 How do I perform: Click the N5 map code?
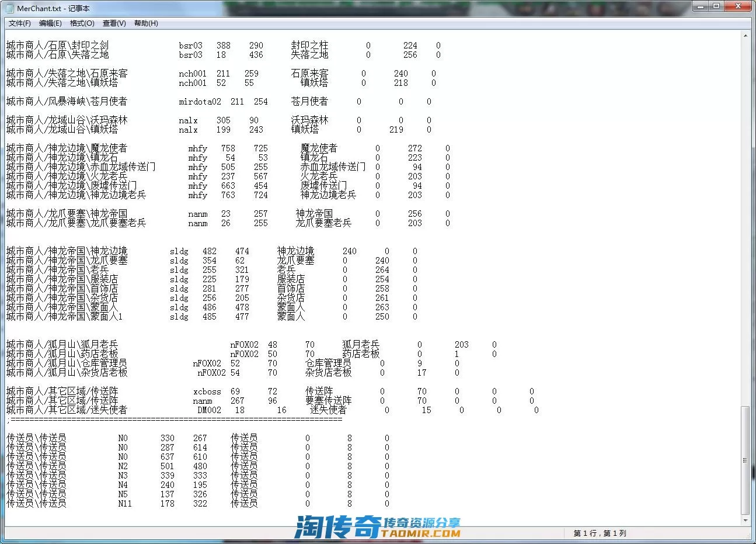point(123,494)
